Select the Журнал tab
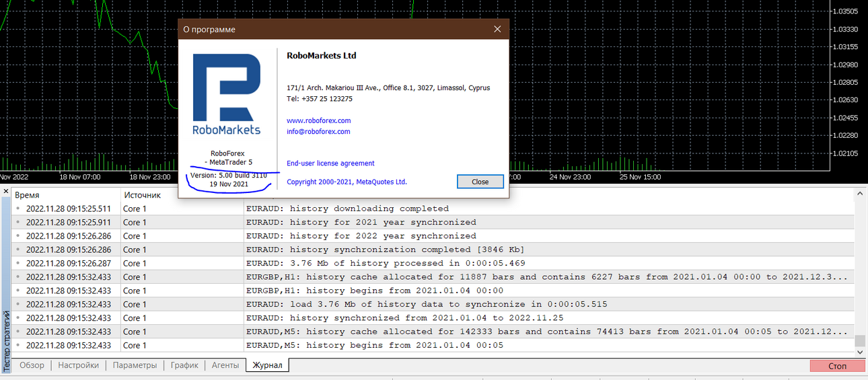Screen dimensions: 868x380 267,365
